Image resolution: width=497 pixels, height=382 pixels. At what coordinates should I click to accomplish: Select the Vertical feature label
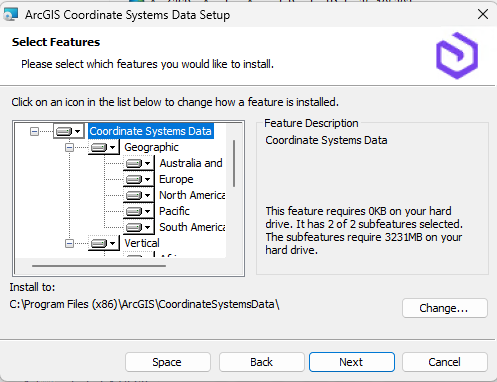click(x=142, y=243)
